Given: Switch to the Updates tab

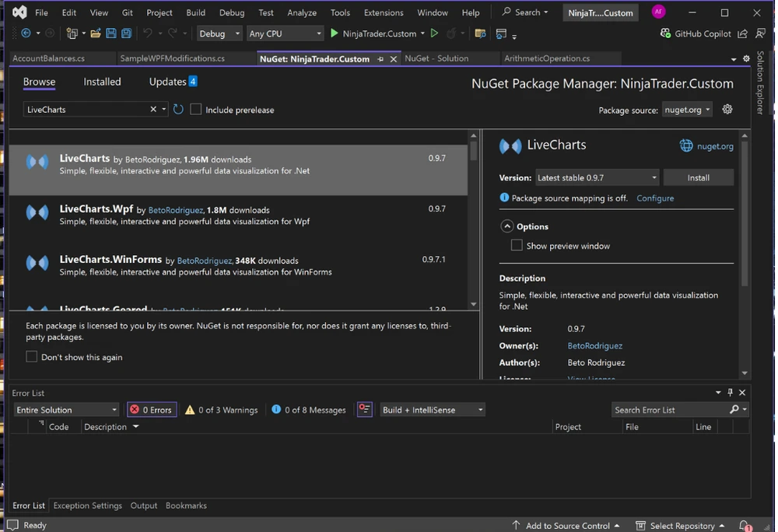Looking at the screenshot, I should click(173, 82).
